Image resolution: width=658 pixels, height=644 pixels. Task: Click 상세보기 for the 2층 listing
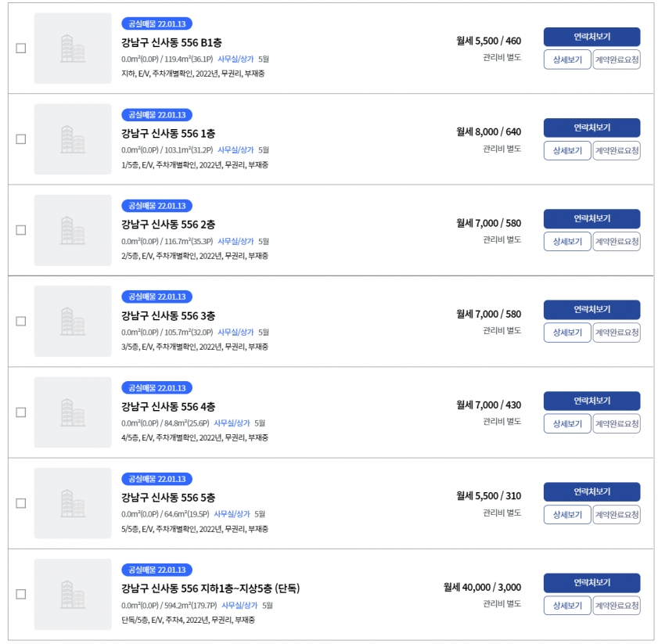tap(567, 241)
